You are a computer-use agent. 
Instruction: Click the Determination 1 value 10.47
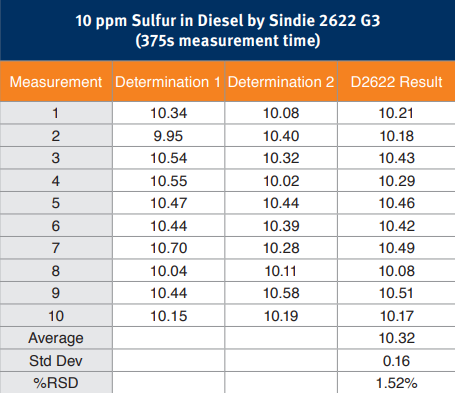[169, 203]
